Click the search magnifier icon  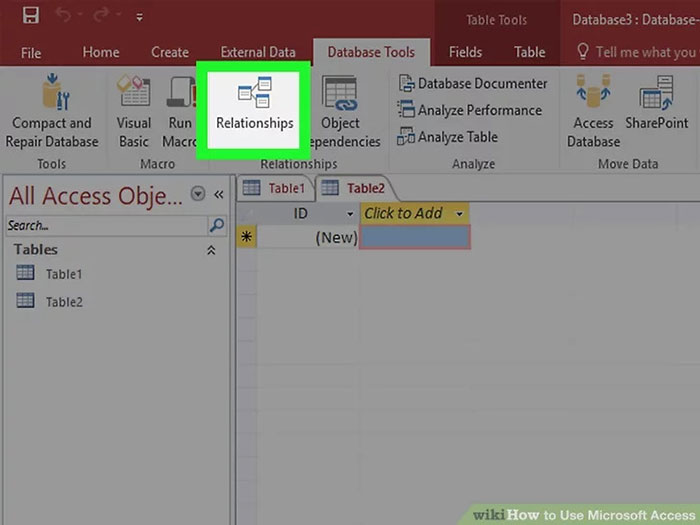(217, 226)
